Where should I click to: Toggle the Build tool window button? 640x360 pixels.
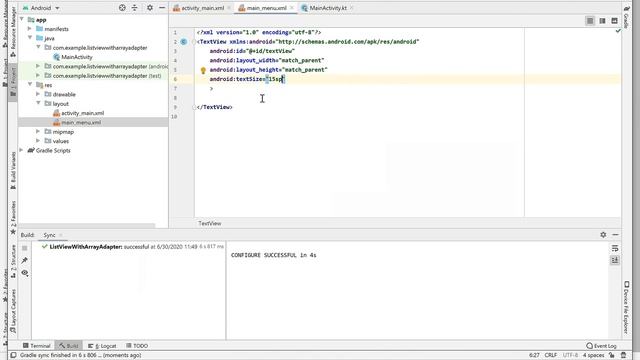point(69,346)
